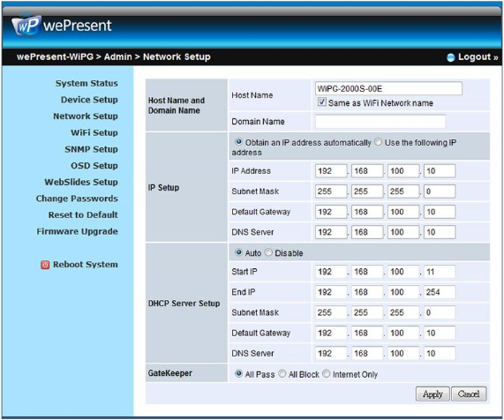Toggle Same as WiFi Network name checkbox
Viewport: 504px width, 420px height.
(x=322, y=102)
